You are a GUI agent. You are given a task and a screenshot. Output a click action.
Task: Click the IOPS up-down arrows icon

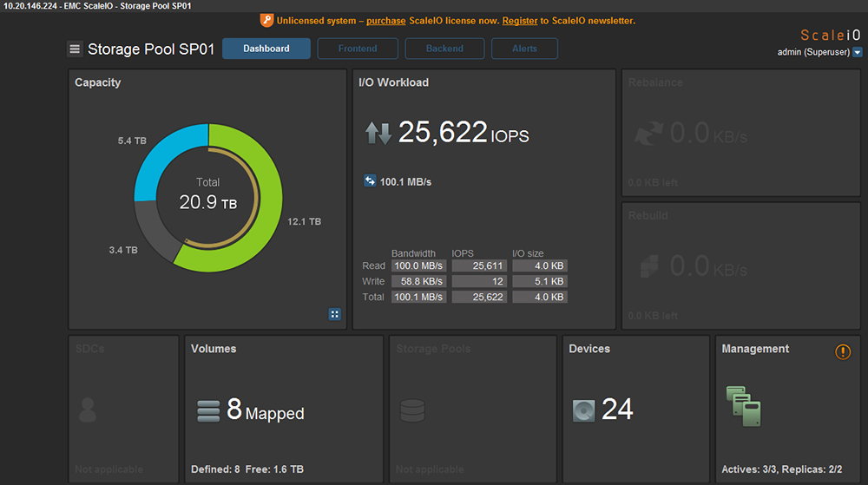pos(378,134)
